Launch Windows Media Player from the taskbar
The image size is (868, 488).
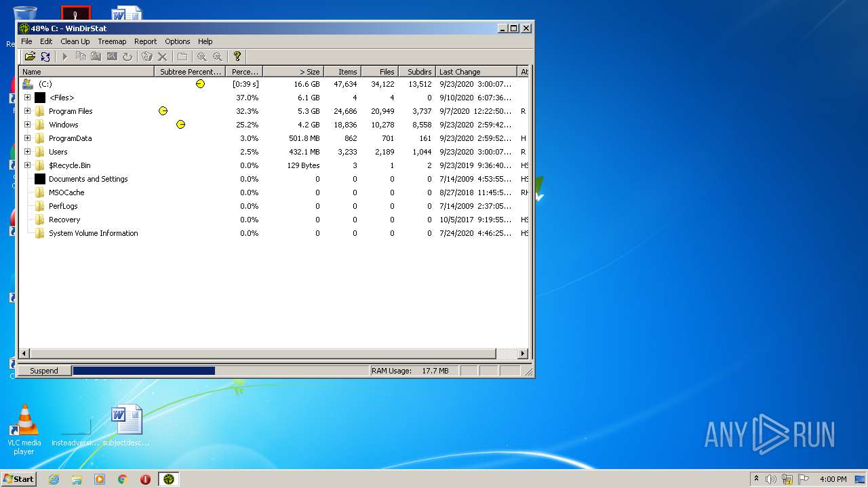(100, 479)
